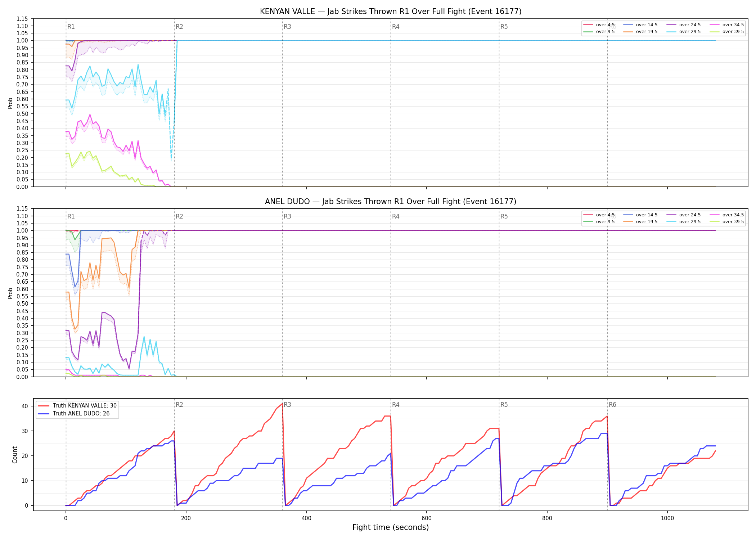Pick 'over 14.5' in Anel Dudo legend
The image size is (756, 540).
point(640,215)
